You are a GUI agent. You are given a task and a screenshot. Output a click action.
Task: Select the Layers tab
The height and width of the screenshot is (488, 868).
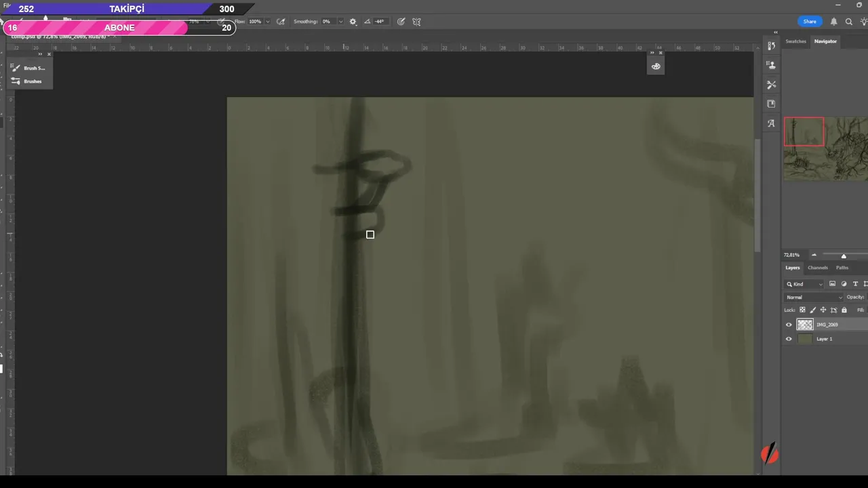point(793,268)
